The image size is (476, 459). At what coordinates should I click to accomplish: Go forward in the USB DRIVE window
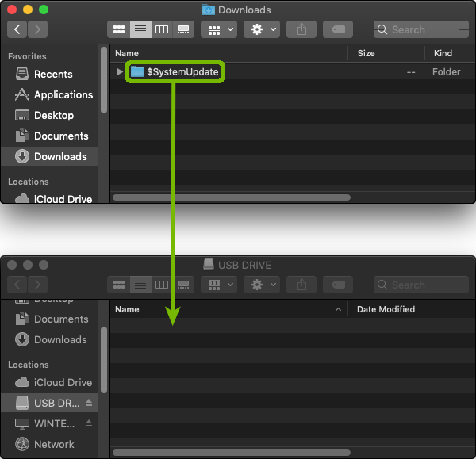click(37, 285)
